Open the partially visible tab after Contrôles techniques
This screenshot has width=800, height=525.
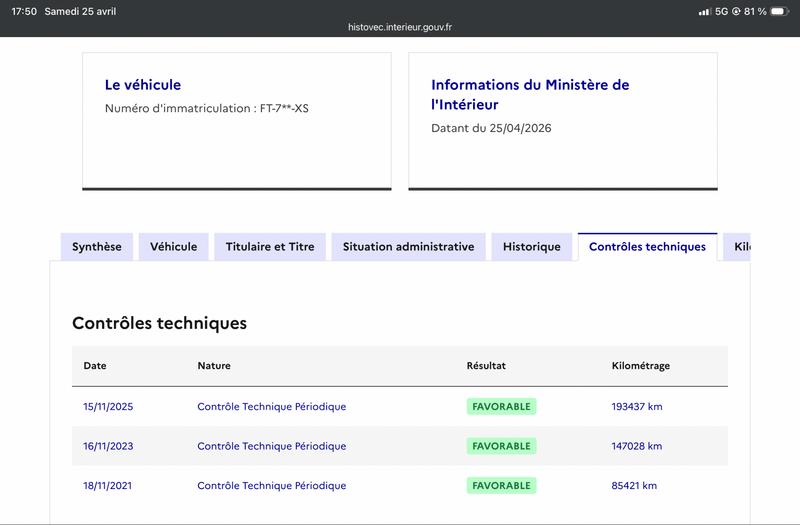(x=738, y=247)
